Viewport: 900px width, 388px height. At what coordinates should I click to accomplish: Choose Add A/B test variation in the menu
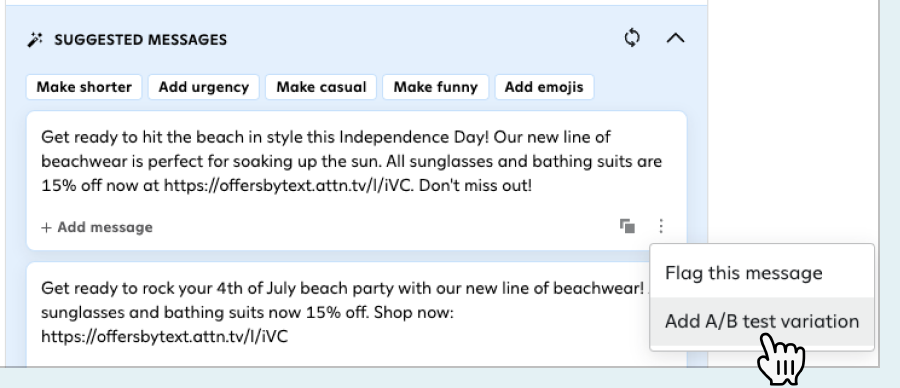762,321
